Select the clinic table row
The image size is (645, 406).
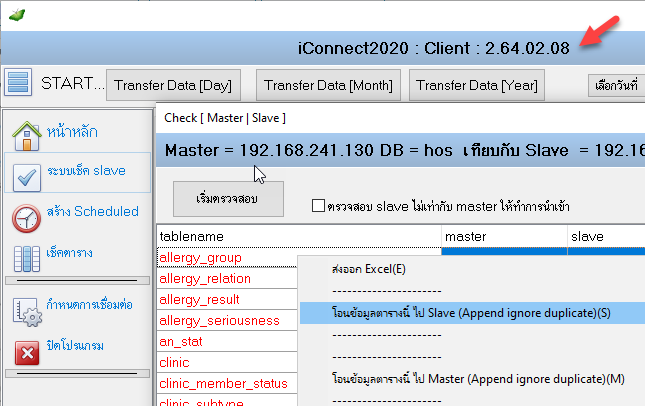click(x=227, y=362)
